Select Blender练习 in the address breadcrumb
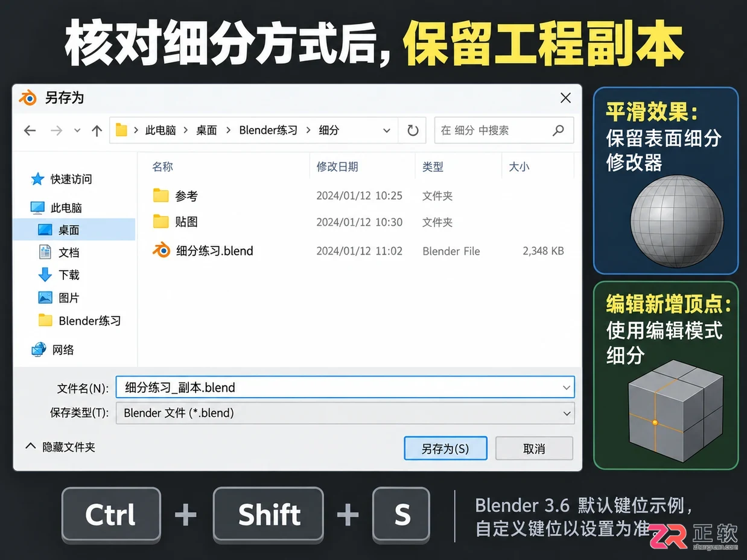Screen dimensions: 747x560 pos(268,130)
